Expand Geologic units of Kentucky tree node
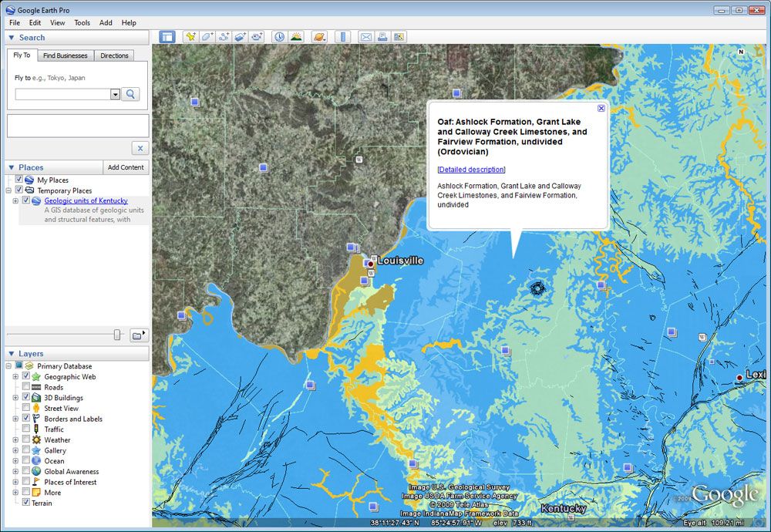The width and height of the screenshot is (771, 532). (x=15, y=200)
